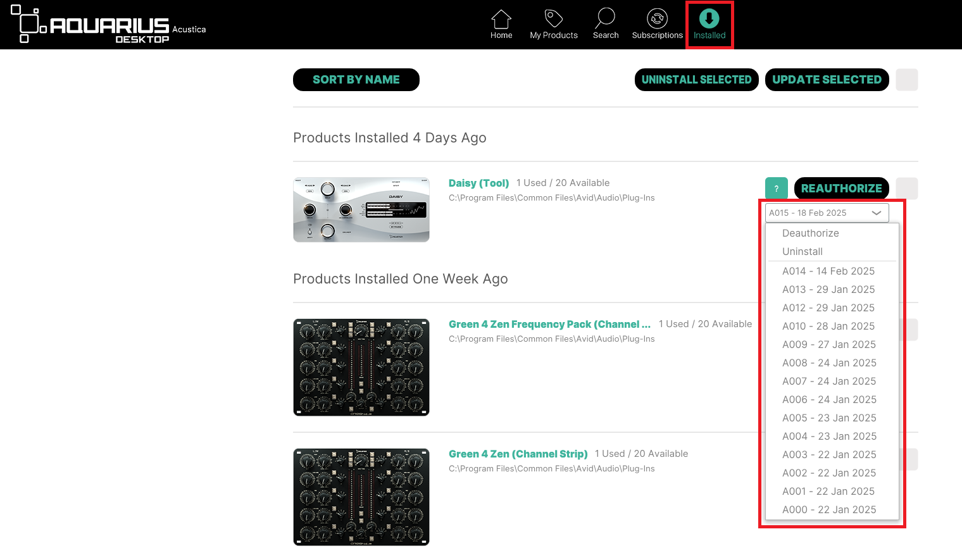Select version A006 - 24 Jan 2025
This screenshot has height=560, width=962.
click(x=832, y=399)
